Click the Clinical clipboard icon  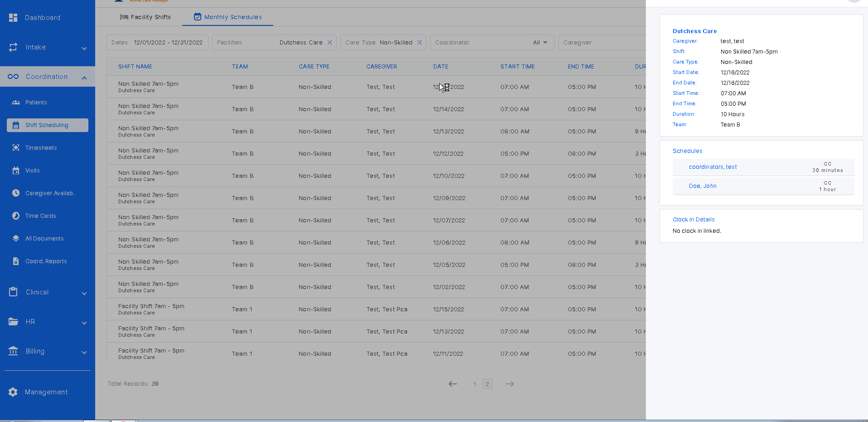click(x=13, y=292)
